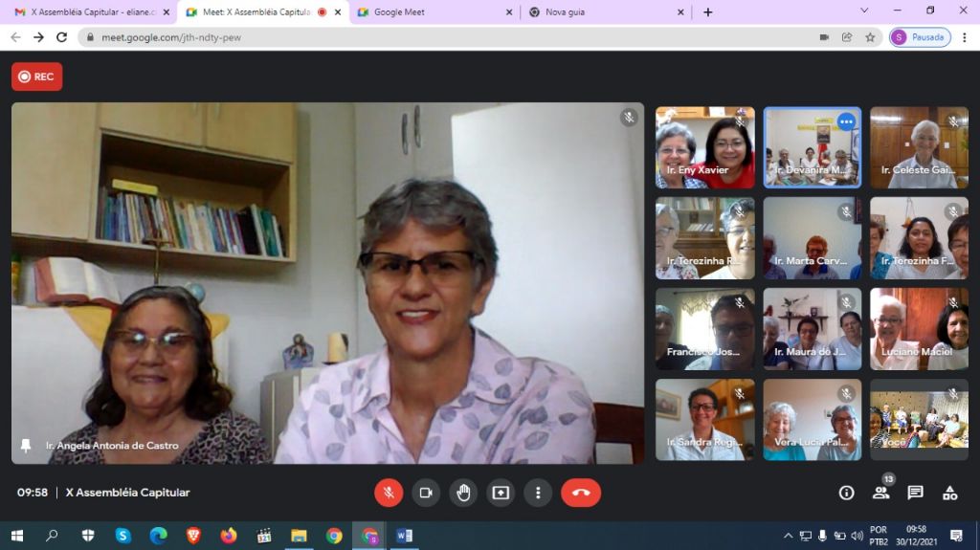Bookmark this page with the star icon
Image resolution: width=980 pixels, height=550 pixels.
point(870,37)
